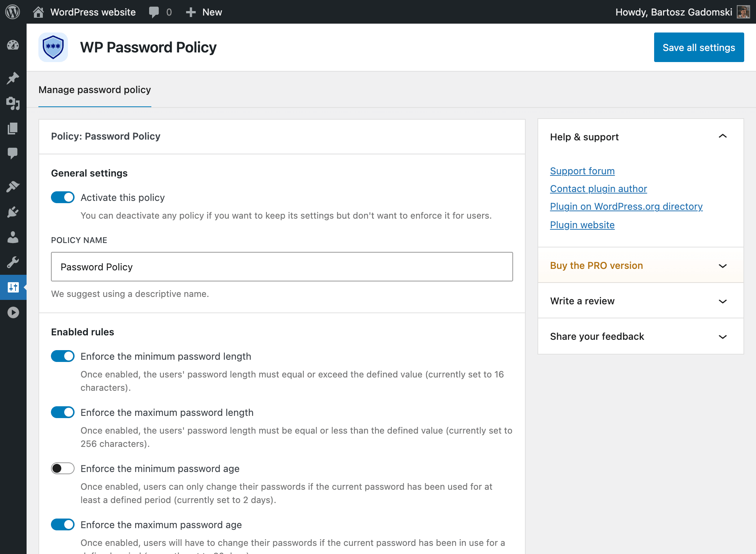Click the WordPress logo in admin bar
The image size is (756, 554).
coord(13,12)
